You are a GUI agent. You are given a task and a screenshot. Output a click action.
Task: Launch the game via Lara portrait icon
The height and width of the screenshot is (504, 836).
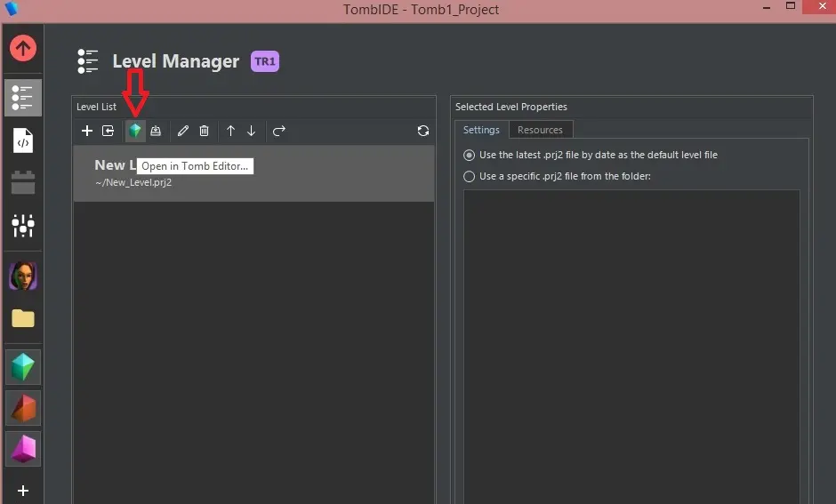[23, 276]
